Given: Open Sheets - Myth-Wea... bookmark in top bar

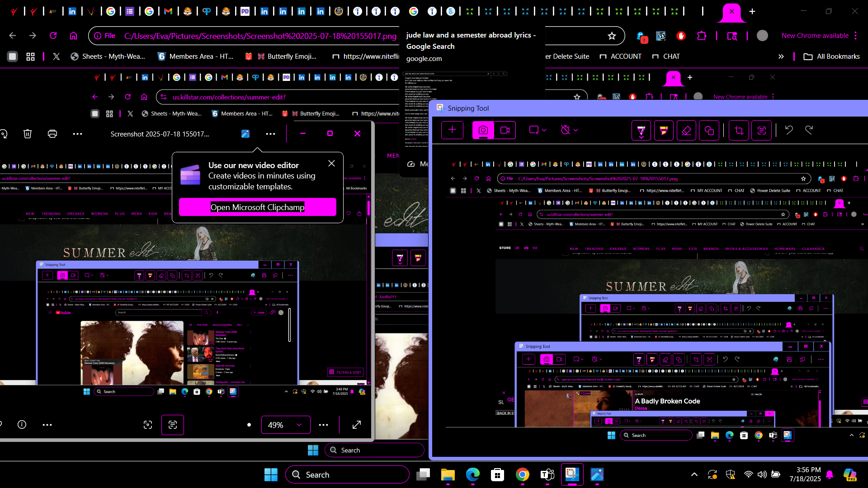Looking at the screenshot, I should tap(108, 56).
